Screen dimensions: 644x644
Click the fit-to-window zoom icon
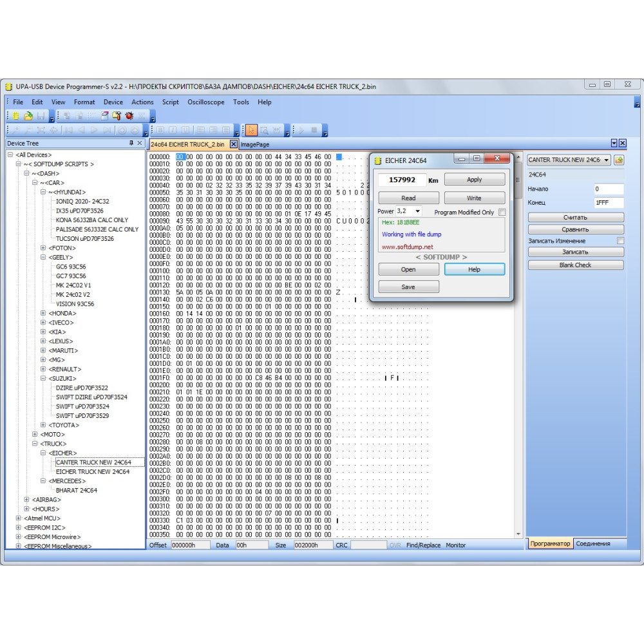pos(41,131)
